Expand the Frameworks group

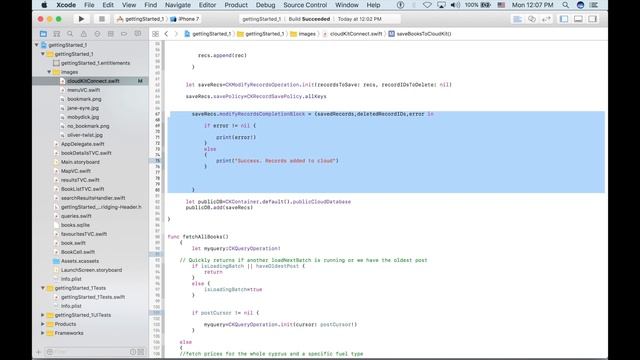tap(43, 333)
